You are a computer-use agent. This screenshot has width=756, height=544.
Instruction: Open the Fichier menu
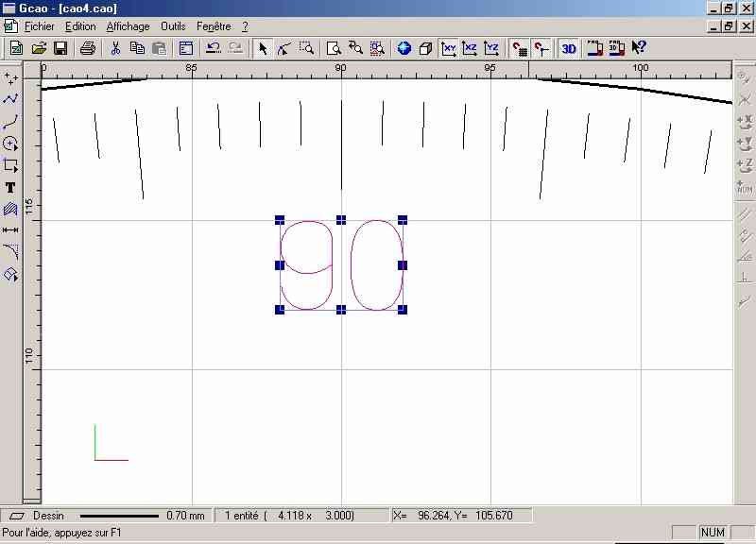coord(39,26)
